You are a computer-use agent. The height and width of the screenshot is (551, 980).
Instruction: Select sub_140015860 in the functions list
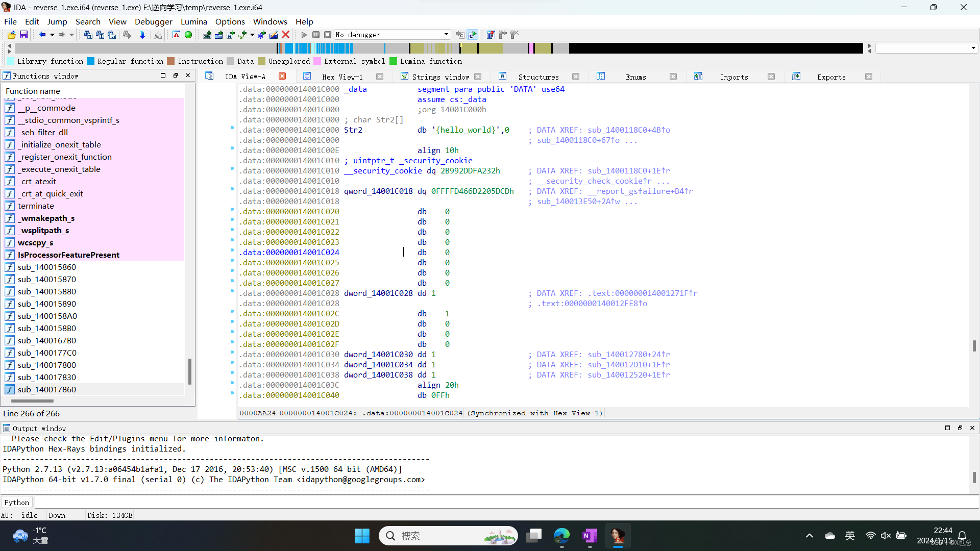[46, 267]
